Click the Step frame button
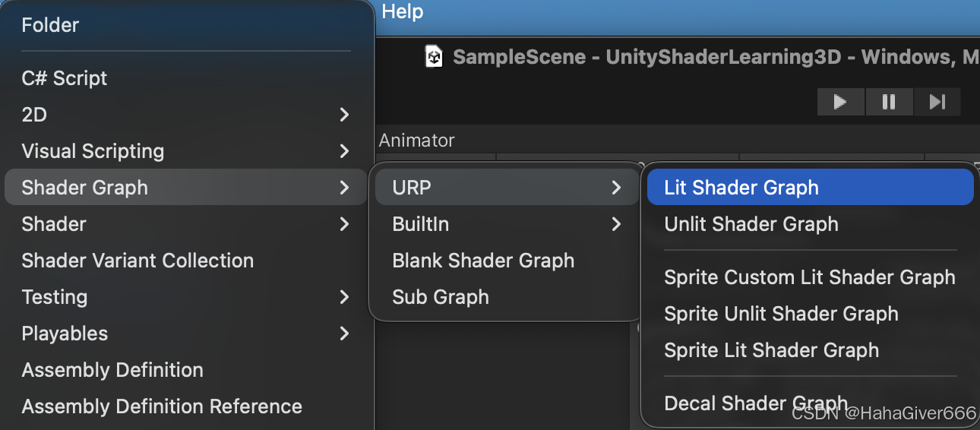 (x=937, y=102)
